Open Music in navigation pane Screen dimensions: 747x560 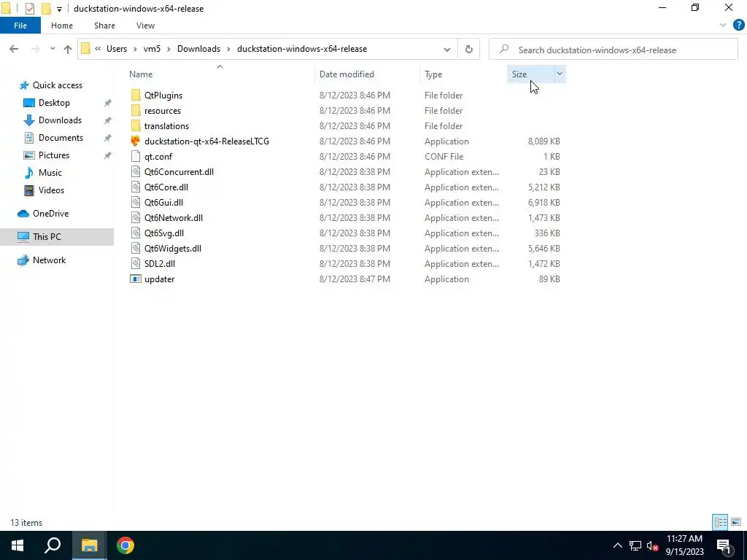pos(50,173)
